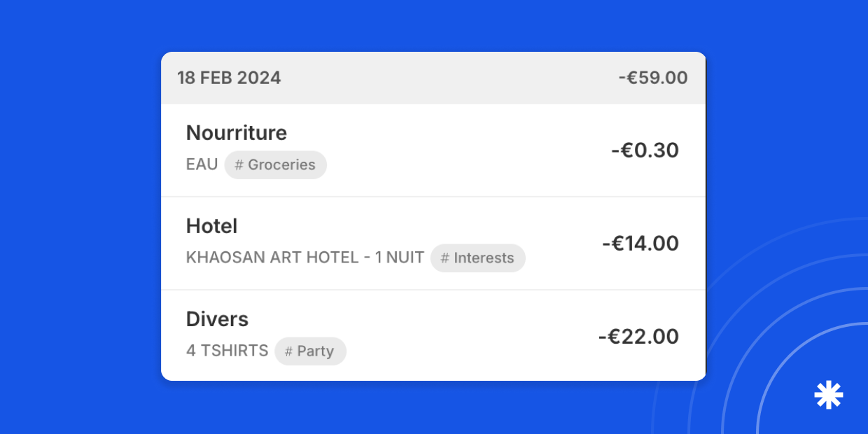Click the -€22.00 Divers amount
The height and width of the screenshot is (434, 868).
pos(638,337)
